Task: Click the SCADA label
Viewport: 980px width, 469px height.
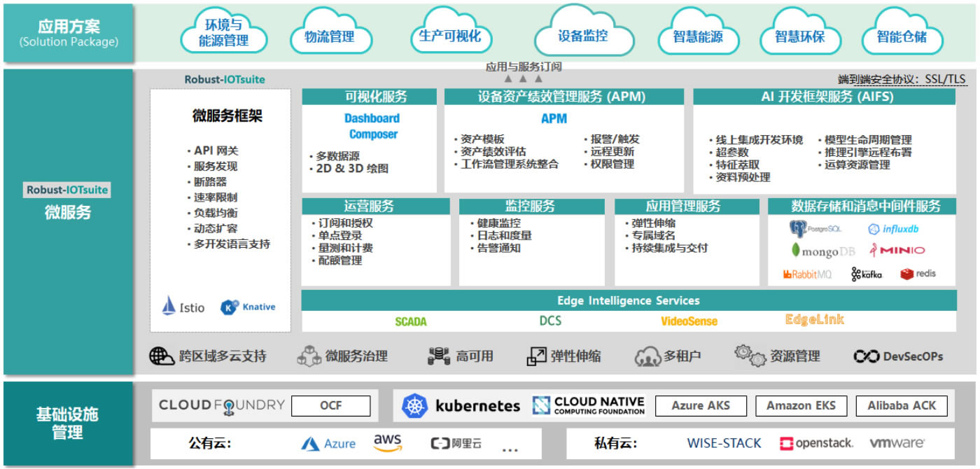Action: coord(411,322)
